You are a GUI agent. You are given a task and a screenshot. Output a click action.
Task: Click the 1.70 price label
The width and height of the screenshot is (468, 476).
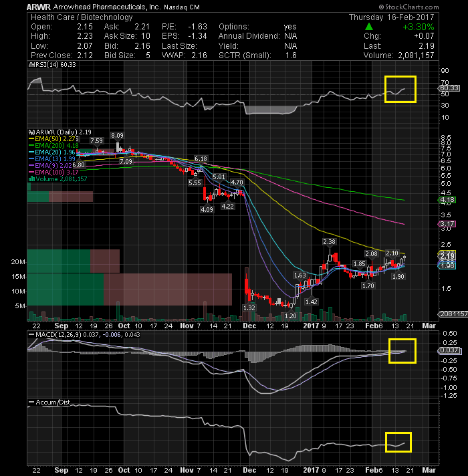368,285
